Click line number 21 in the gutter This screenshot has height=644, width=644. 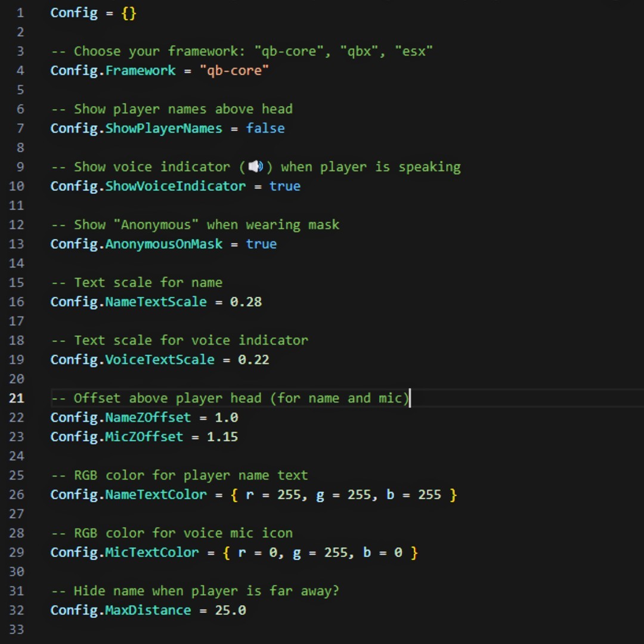point(17,398)
